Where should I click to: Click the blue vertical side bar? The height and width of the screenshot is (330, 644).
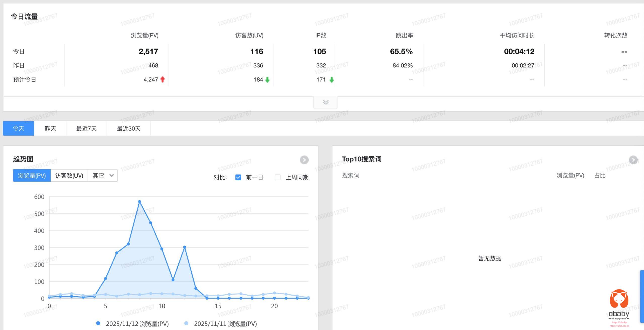[642, 296]
